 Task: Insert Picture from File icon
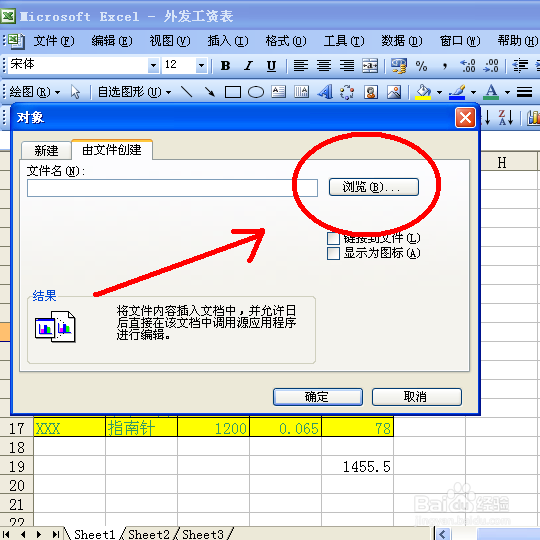[394, 92]
